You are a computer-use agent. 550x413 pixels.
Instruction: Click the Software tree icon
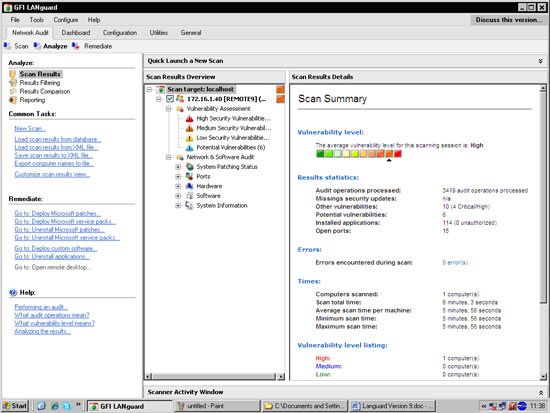click(189, 196)
